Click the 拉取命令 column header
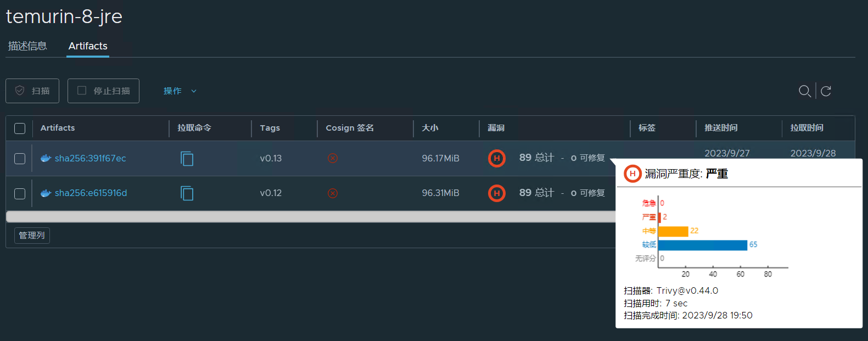Viewport: 868px width, 341px height. pos(194,128)
